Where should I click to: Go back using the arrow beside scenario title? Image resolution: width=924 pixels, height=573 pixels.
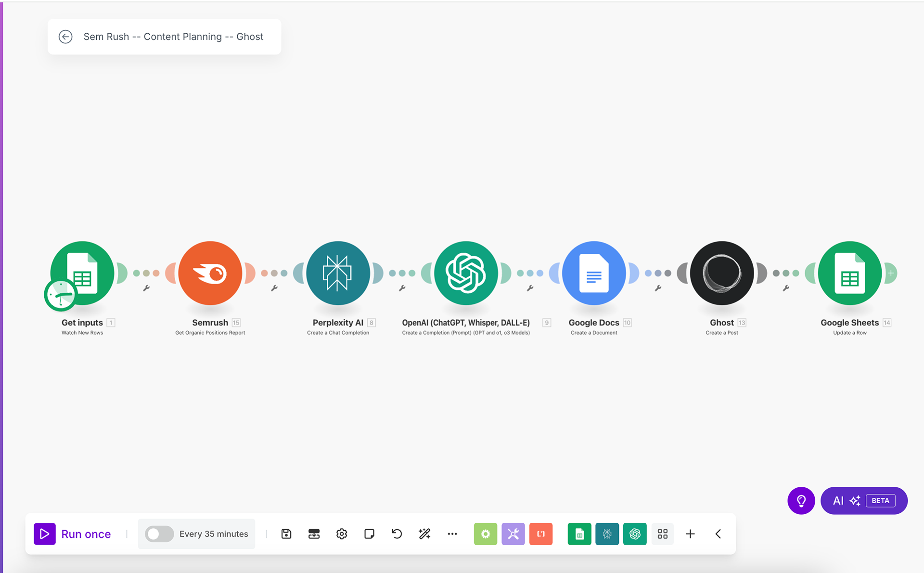click(x=65, y=37)
